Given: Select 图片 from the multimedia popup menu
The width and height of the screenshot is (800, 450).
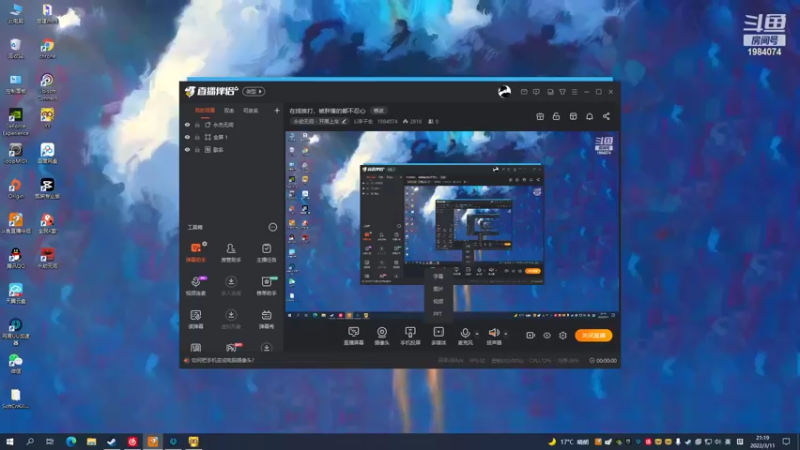Looking at the screenshot, I should point(438,289).
